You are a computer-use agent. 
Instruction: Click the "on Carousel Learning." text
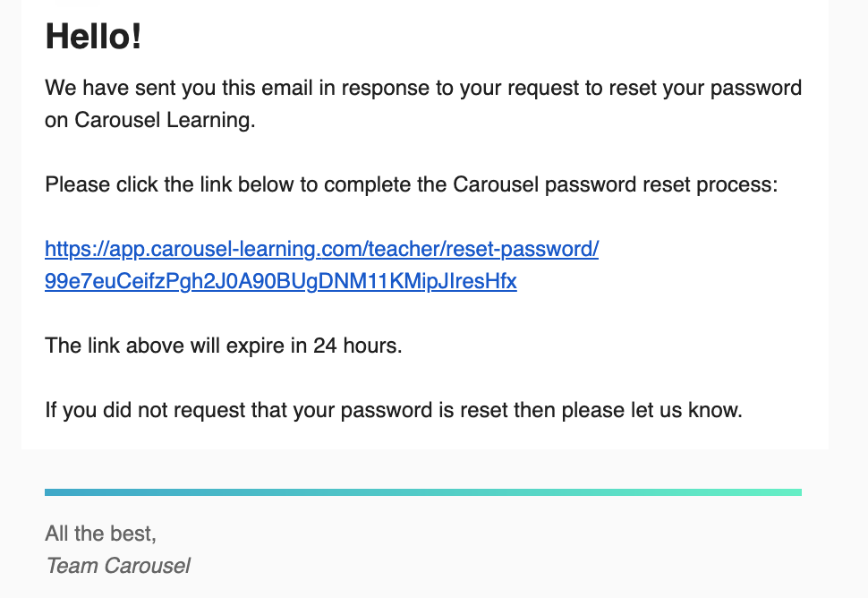[149, 121]
